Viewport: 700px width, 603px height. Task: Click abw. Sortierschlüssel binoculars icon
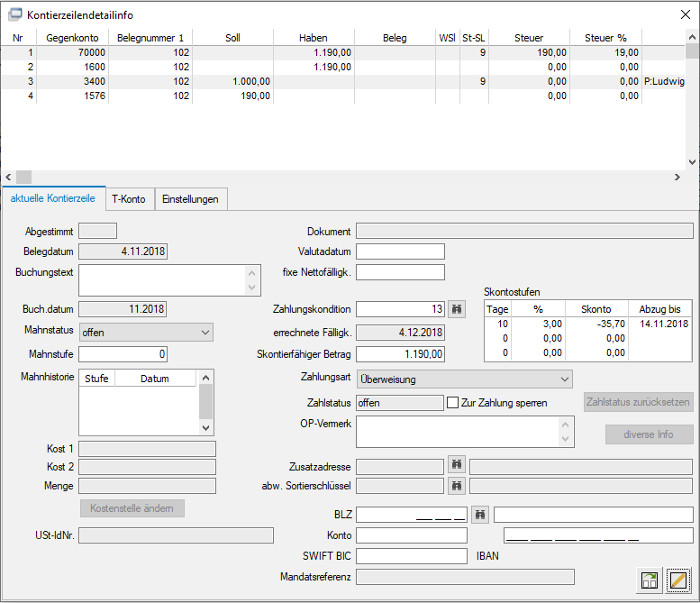click(x=457, y=486)
